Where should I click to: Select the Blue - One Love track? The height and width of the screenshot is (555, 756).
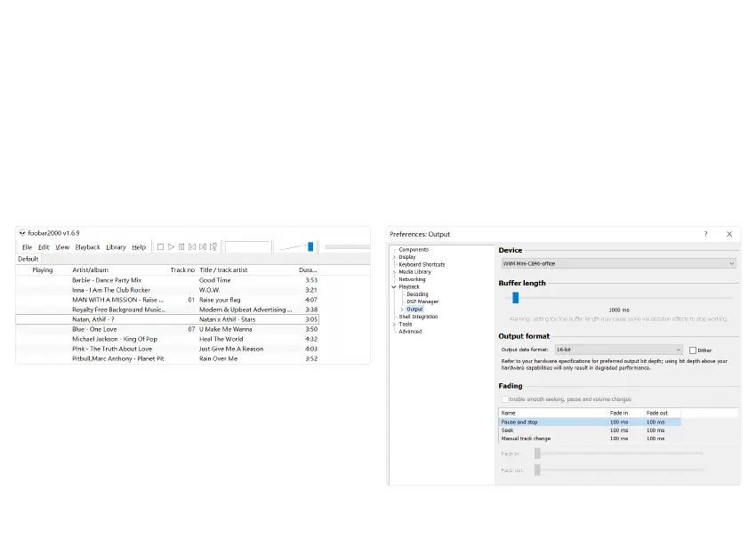coord(167,329)
